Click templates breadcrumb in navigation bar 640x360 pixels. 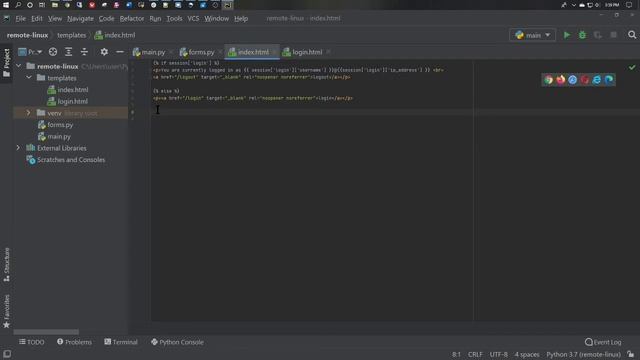pyautogui.click(x=72, y=35)
